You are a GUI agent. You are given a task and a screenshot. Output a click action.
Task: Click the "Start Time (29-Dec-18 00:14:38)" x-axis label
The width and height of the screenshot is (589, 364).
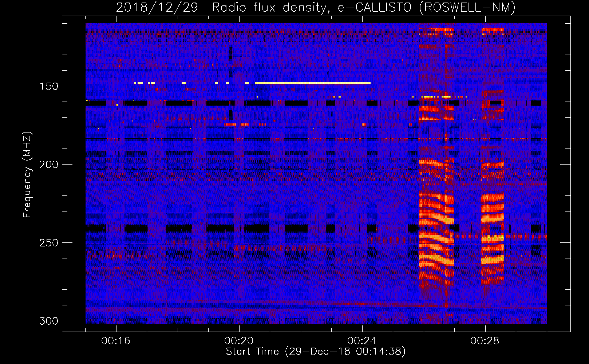[x=316, y=352]
